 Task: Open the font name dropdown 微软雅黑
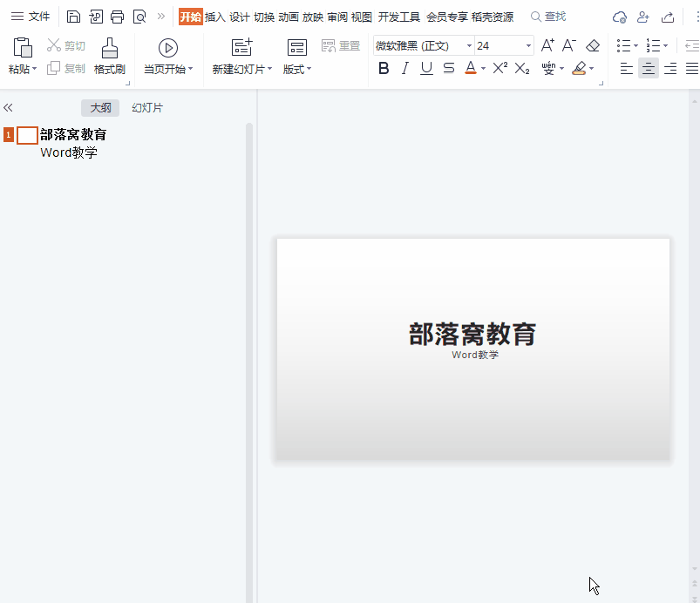(418, 44)
